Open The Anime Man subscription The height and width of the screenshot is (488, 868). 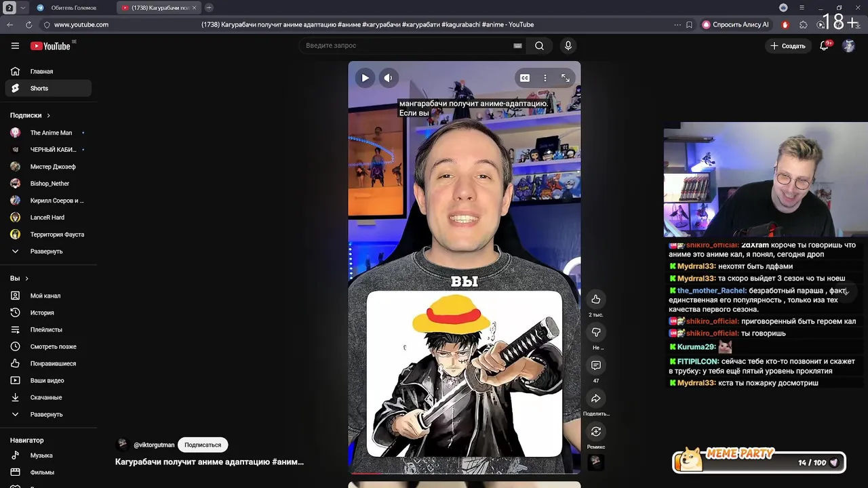[x=47, y=133]
